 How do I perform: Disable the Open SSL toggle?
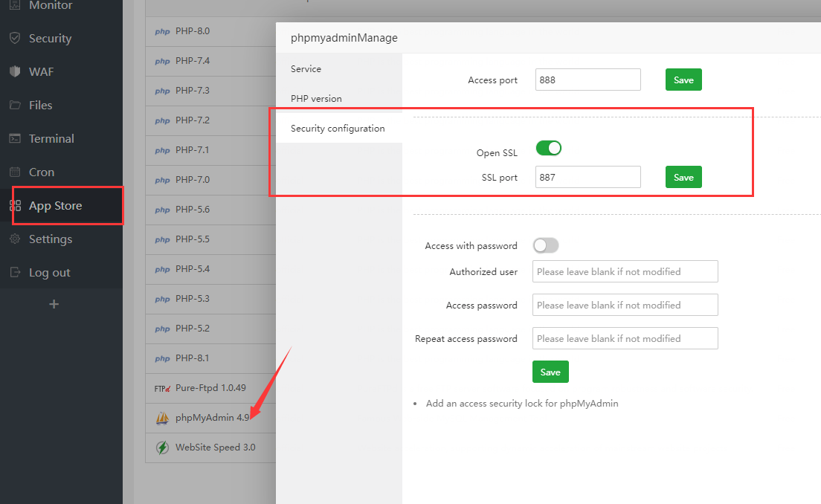[x=549, y=149]
